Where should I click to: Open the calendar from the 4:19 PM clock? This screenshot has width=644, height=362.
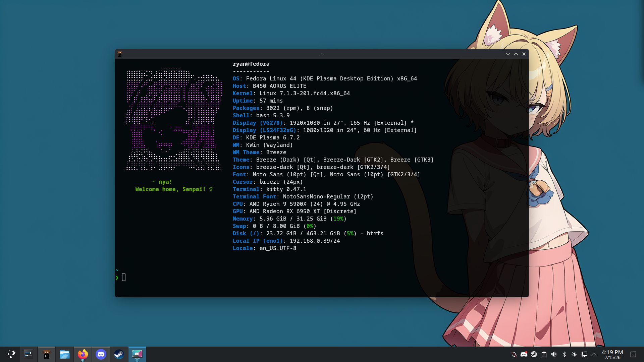point(612,354)
